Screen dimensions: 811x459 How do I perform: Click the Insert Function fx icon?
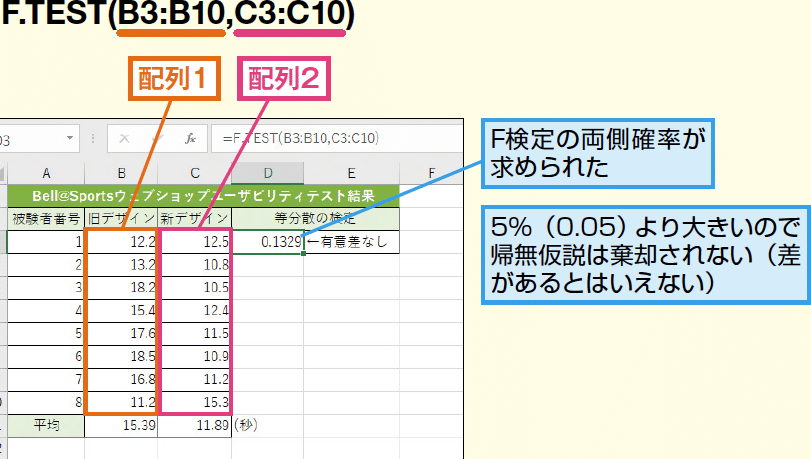click(x=190, y=138)
